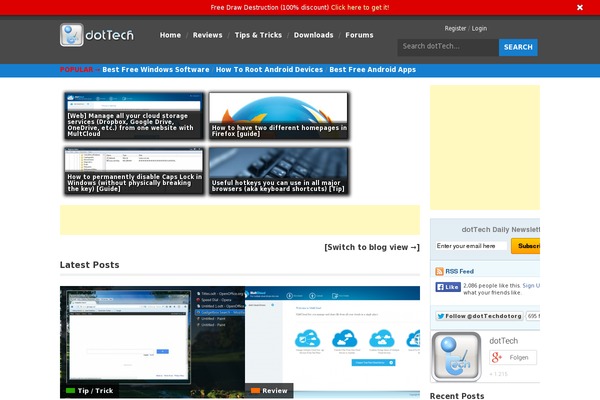Click the Login link
The width and height of the screenshot is (600, 400).
click(479, 28)
